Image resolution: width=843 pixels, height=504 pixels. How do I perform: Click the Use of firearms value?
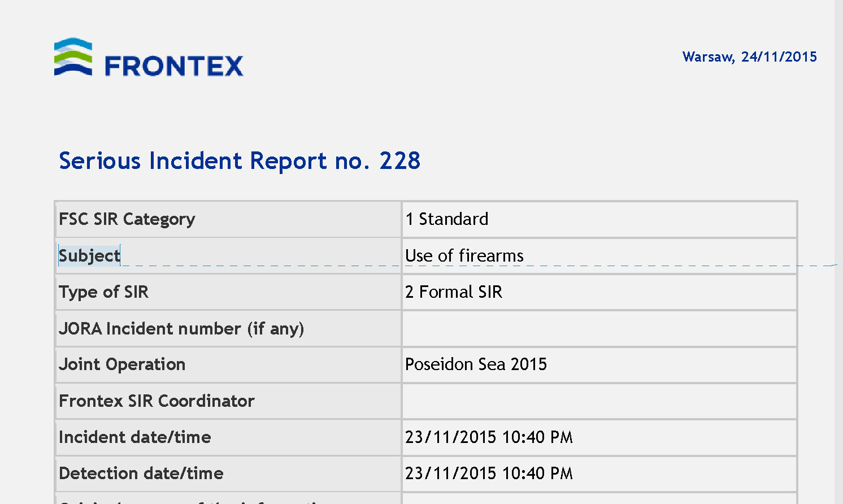[464, 256]
